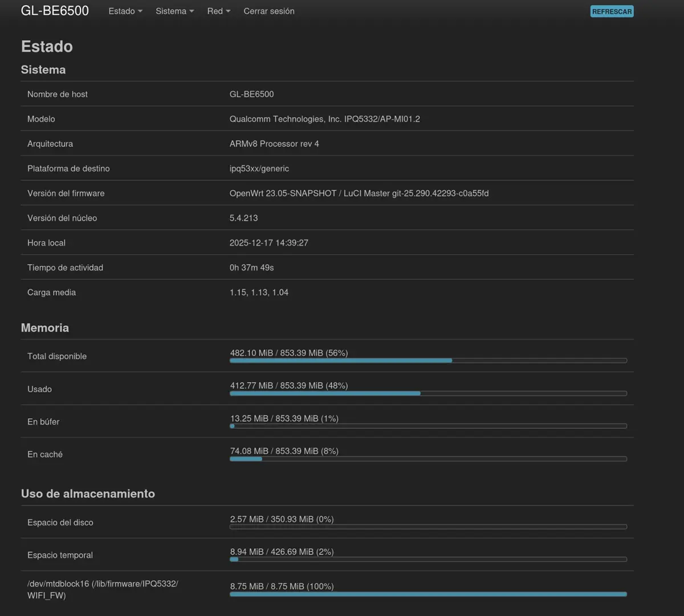
Task: Click the En caché usage bar
Action: [427, 459]
